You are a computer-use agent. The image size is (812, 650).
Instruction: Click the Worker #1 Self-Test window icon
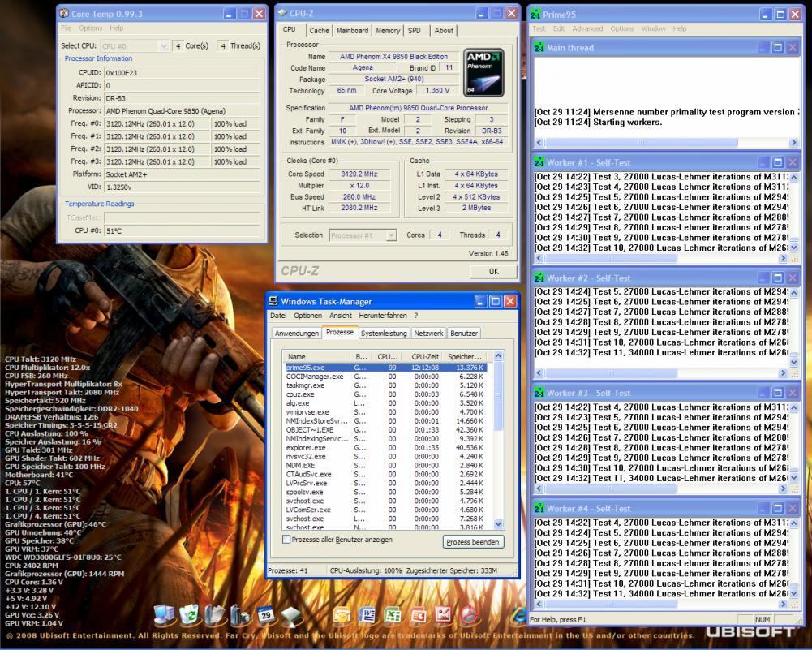(539, 162)
